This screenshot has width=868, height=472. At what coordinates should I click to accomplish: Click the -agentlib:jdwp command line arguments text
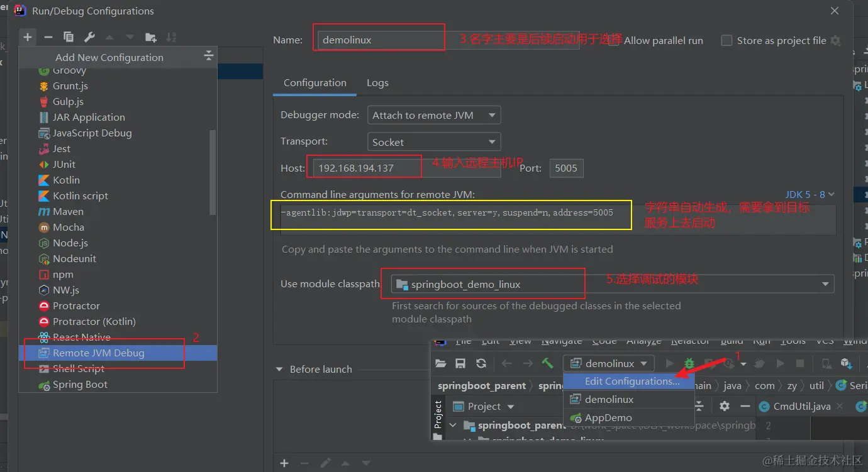447,212
